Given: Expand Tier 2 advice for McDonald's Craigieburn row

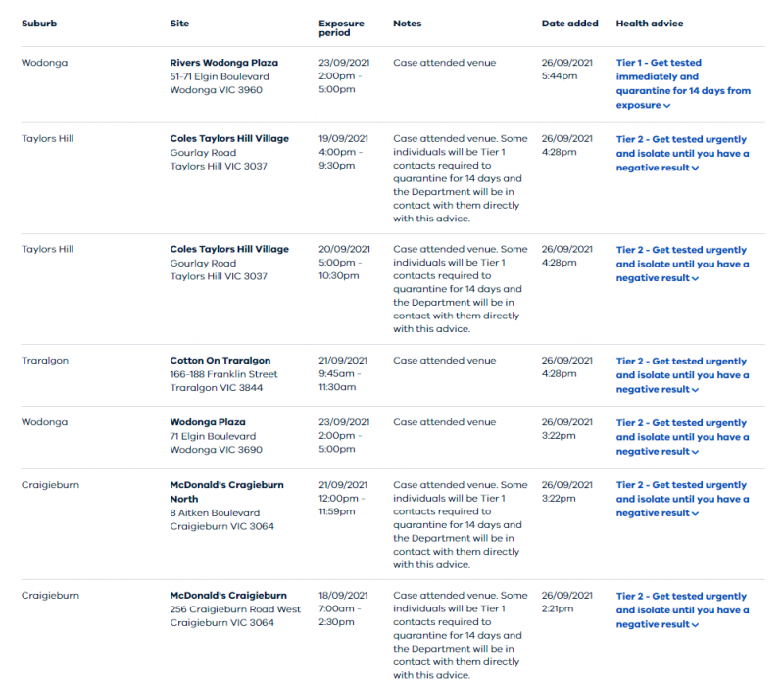Looking at the screenshot, I should click(682, 610).
